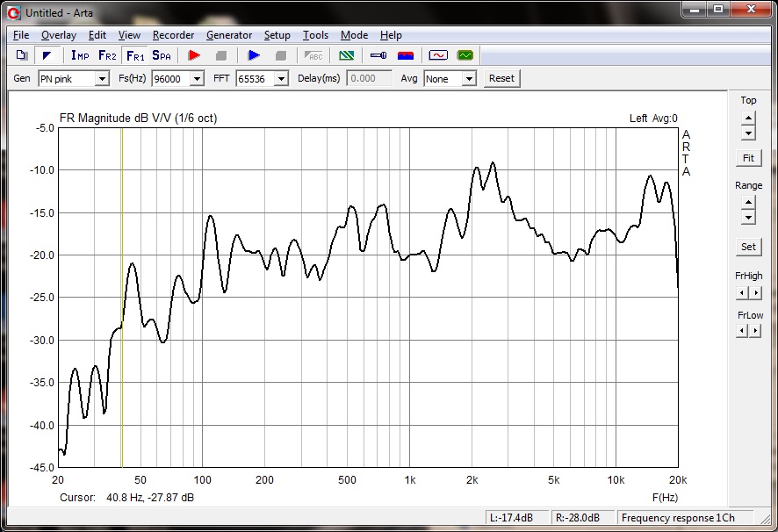
Task: Decrease Top graph margin with down arrow
Action: (x=748, y=133)
